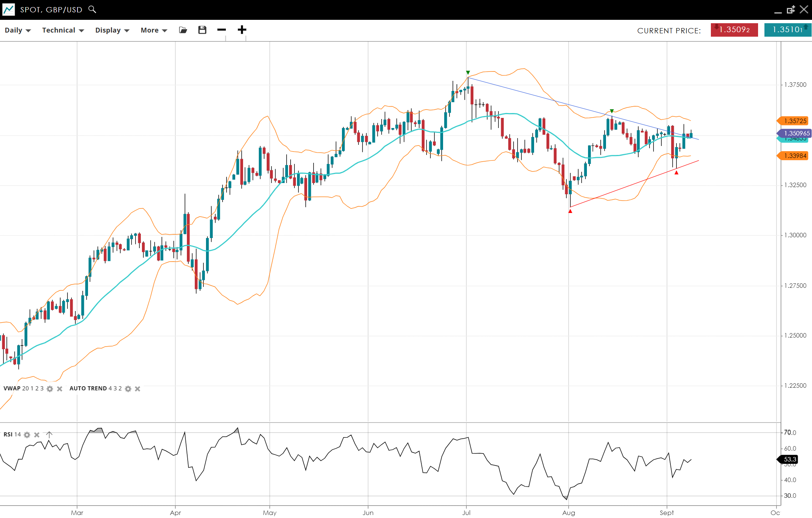Open the Technical dropdown menu

(x=63, y=30)
